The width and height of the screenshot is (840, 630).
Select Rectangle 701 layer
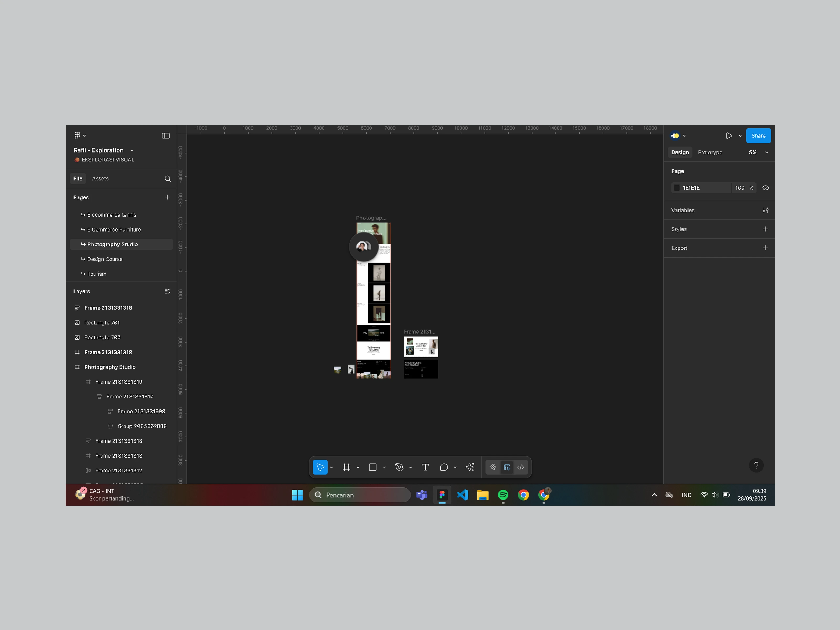(102, 322)
